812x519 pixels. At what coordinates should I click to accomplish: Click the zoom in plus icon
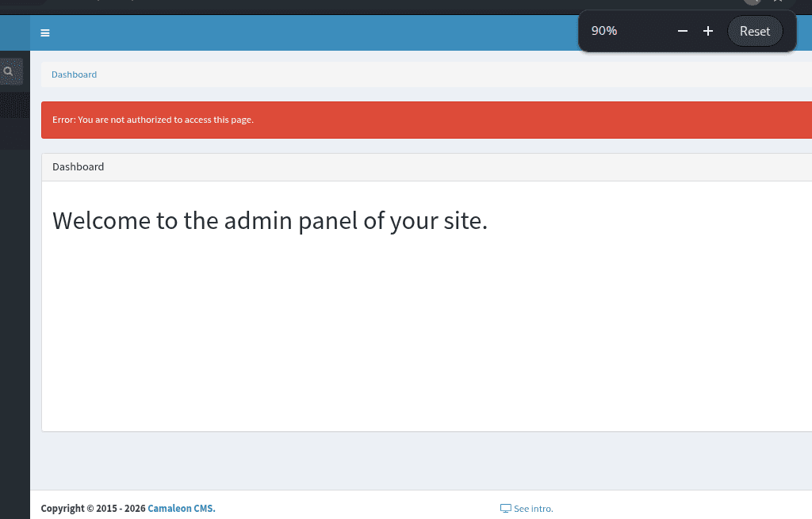708,31
